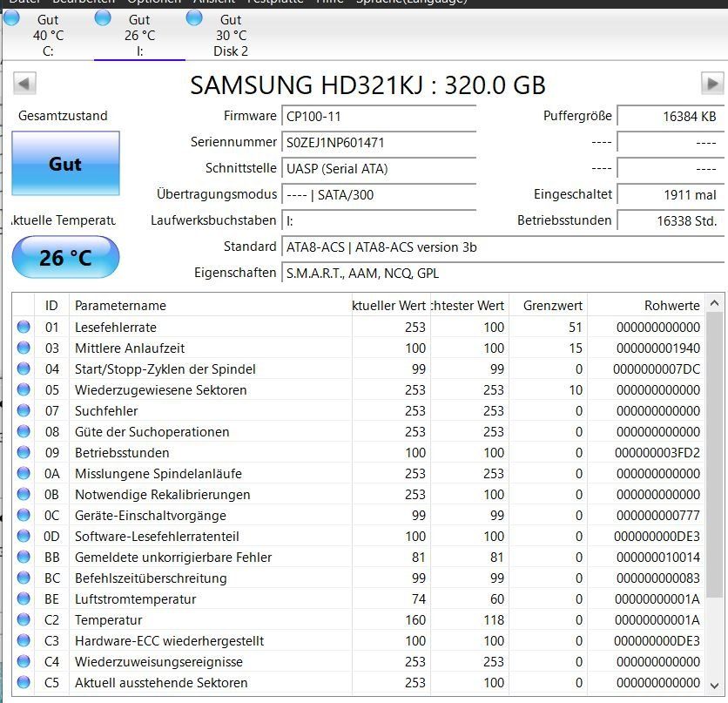Switch to the Disk 2 tab

pyautogui.click(x=231, y=36)
